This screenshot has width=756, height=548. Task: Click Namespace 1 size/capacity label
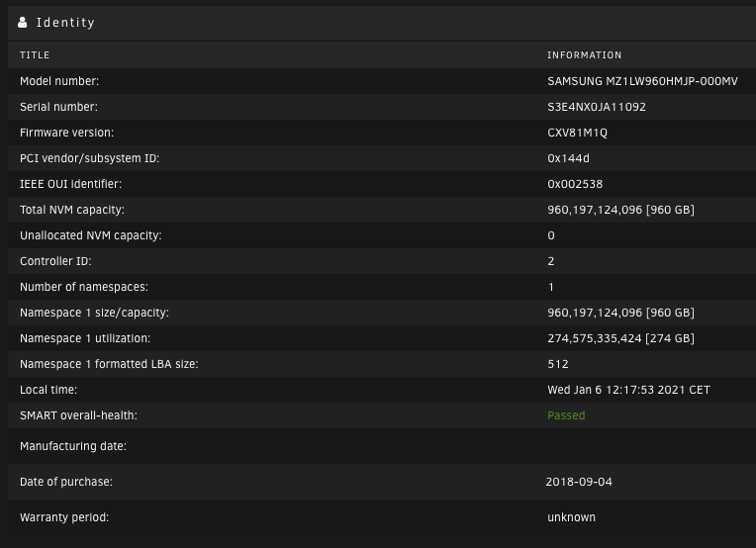click(95, 313)
